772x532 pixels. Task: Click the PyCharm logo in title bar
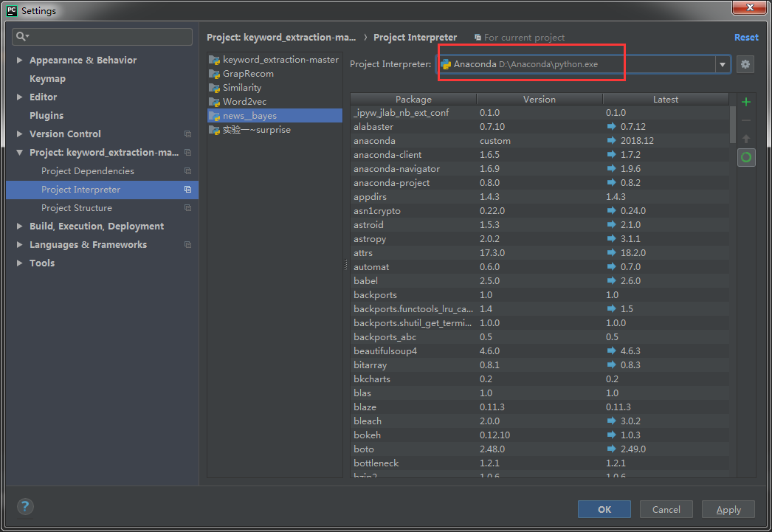click(12, 10)
